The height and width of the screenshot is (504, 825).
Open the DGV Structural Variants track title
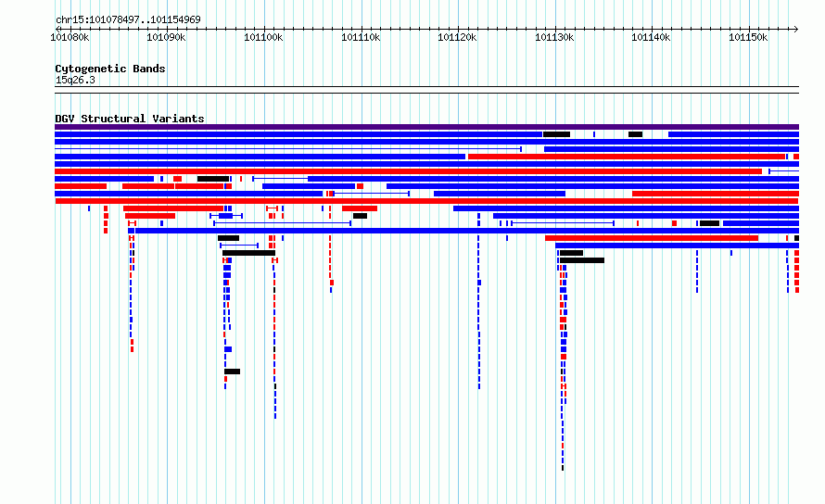pyautogui.click(x=130, y=119)
